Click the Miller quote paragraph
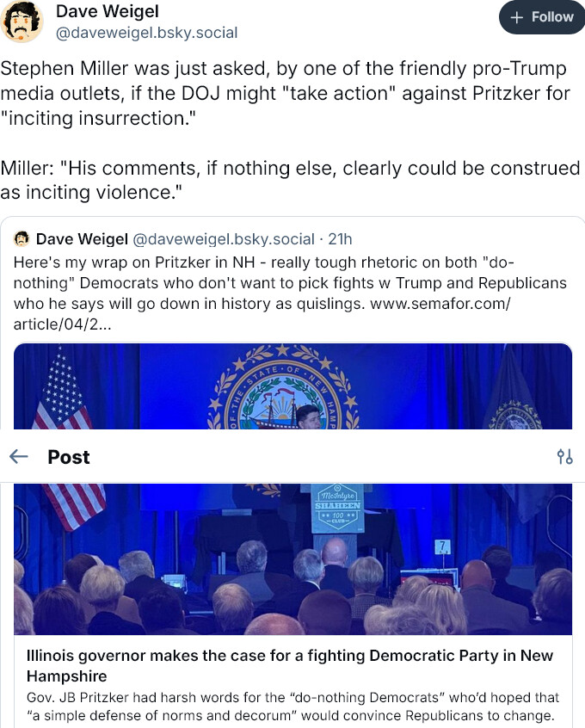The width and height of the screenshot is (585, 728). pos(290,180)
